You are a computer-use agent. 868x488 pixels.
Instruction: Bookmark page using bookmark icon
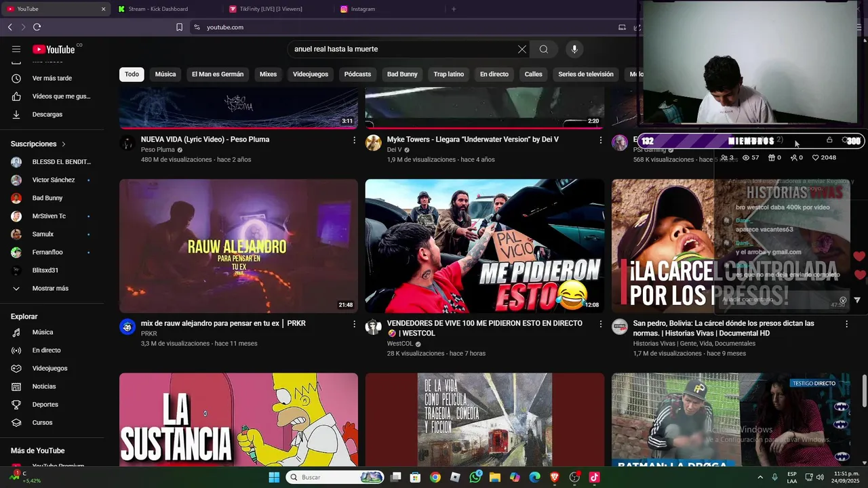[179, 27]
